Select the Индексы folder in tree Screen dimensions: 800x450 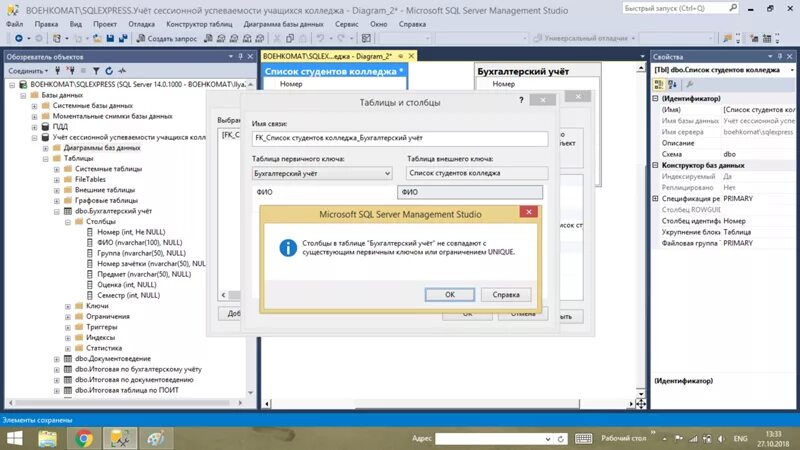tap(100, 337)
